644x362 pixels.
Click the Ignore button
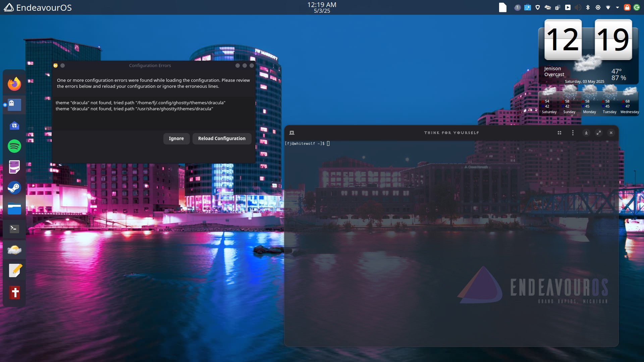(x=176, y=138)
